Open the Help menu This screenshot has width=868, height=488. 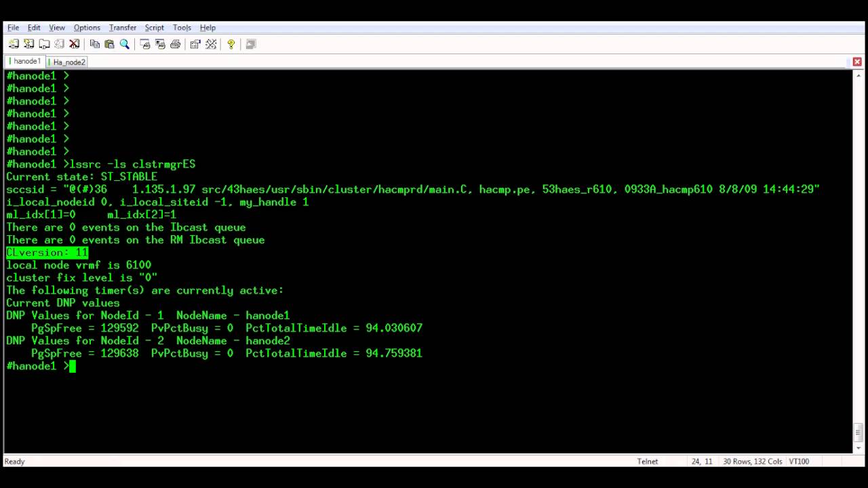pyautogui.click(x=208, y=28)
